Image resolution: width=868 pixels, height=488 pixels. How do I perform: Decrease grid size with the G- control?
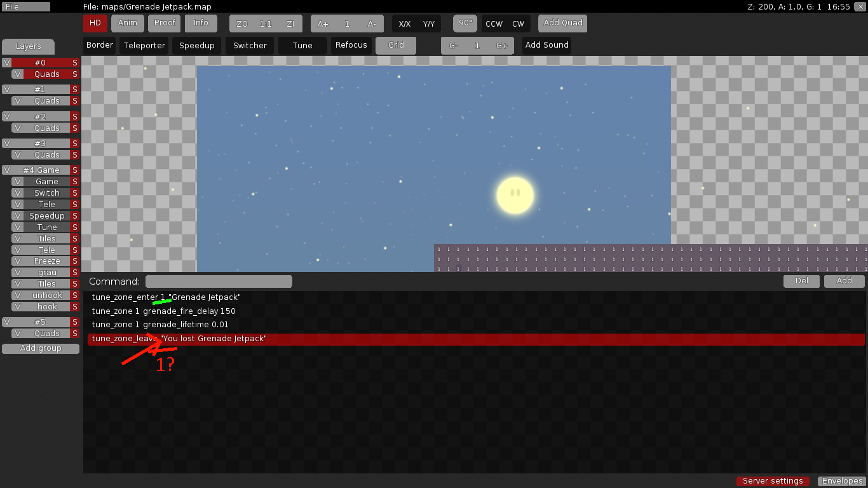click(x=452, y=45)
